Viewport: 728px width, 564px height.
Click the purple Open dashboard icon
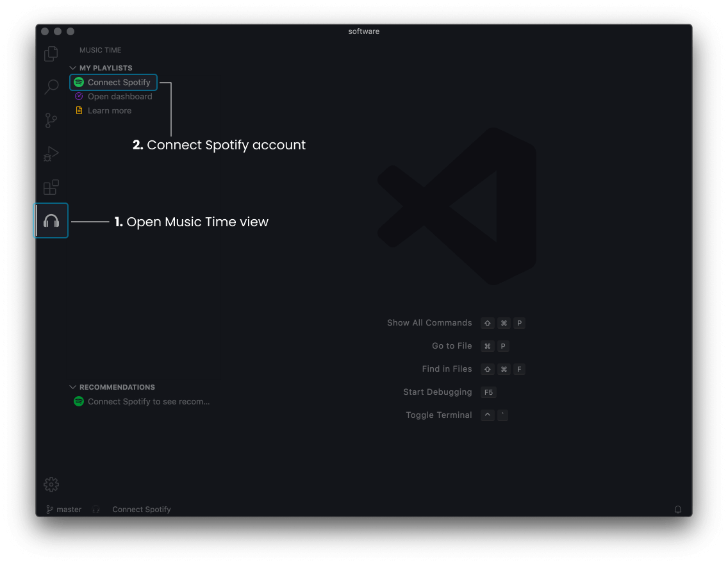pyautogui.click(x=79, y=96)
